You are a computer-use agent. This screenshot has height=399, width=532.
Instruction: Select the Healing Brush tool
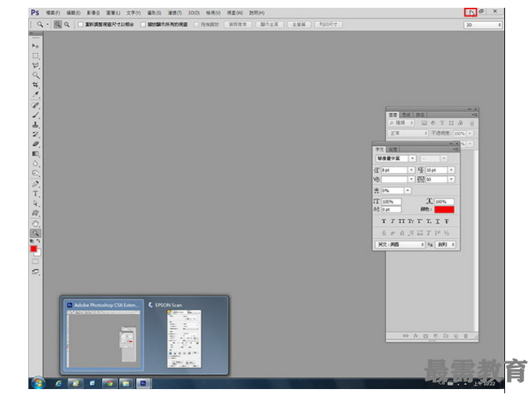[x=35, y=105]
